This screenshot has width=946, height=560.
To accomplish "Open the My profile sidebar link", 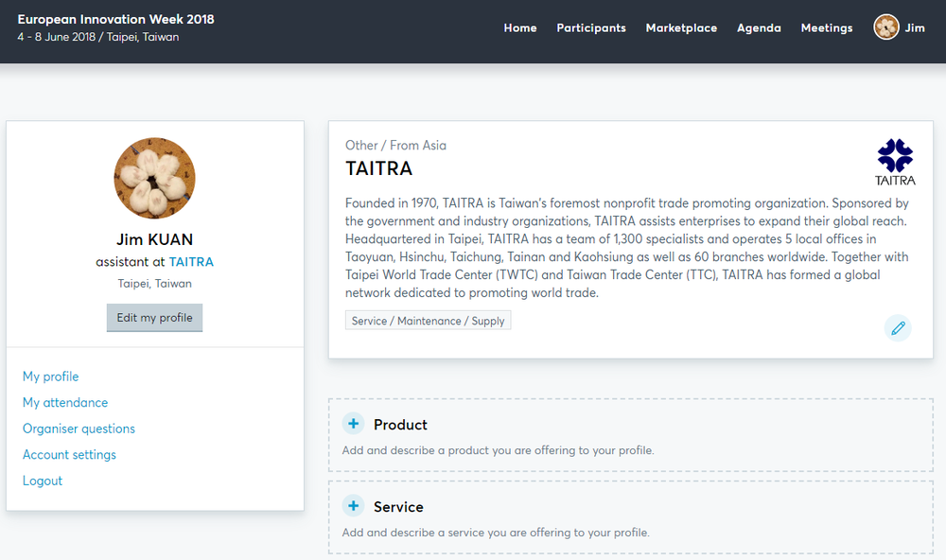I will click(51, 376).
